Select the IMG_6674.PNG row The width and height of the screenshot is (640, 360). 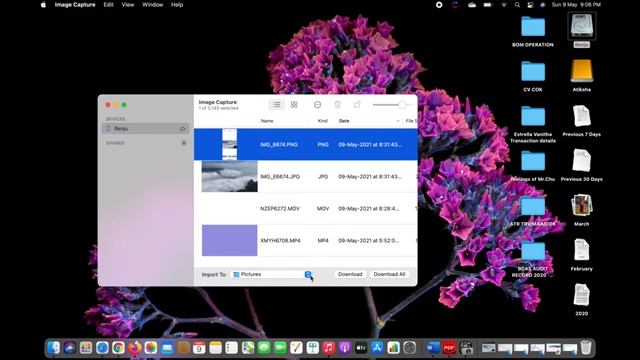pyautogui.click(x=306, y=144)
